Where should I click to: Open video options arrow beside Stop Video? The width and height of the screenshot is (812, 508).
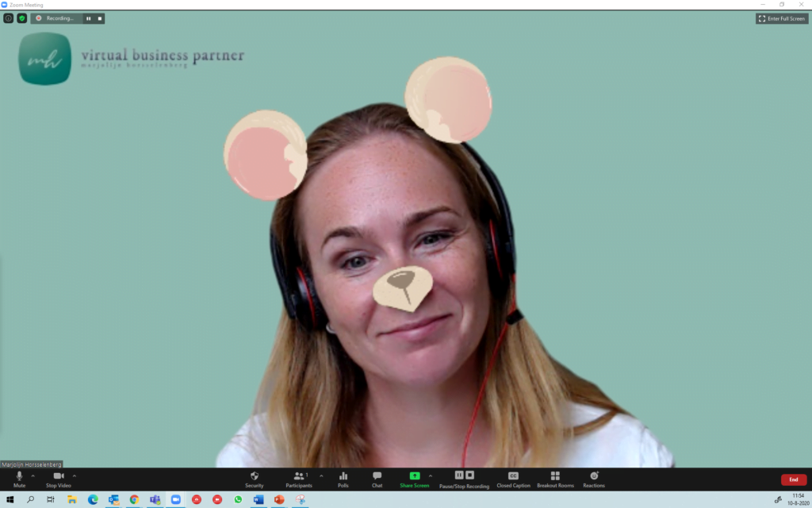(x=75, y=475)
